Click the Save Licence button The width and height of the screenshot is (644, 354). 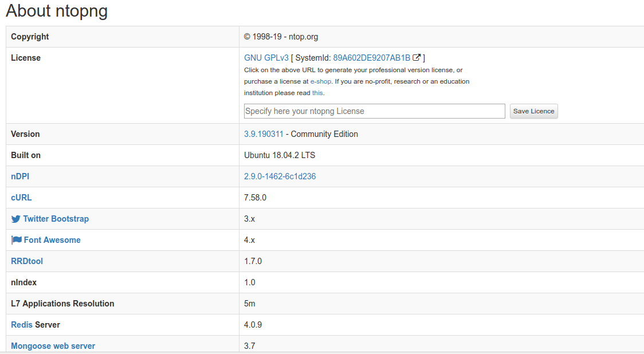click(x=533, y=111)
